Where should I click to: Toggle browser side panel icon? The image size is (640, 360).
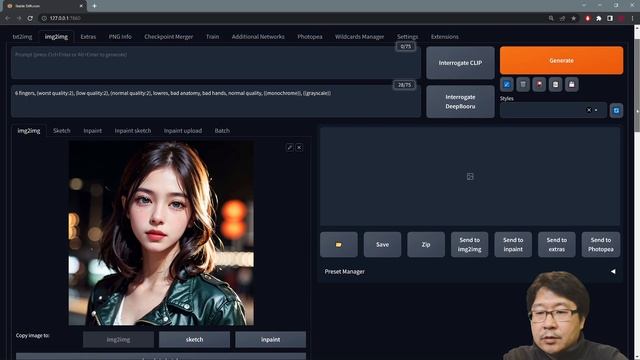click(x=610, y=18)
